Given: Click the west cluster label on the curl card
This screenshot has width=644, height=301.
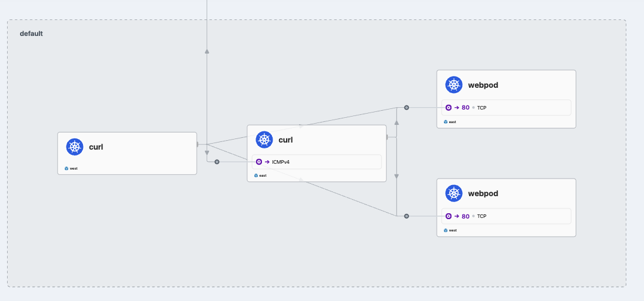Looking at the screenshot, I should tap(74, 168).
